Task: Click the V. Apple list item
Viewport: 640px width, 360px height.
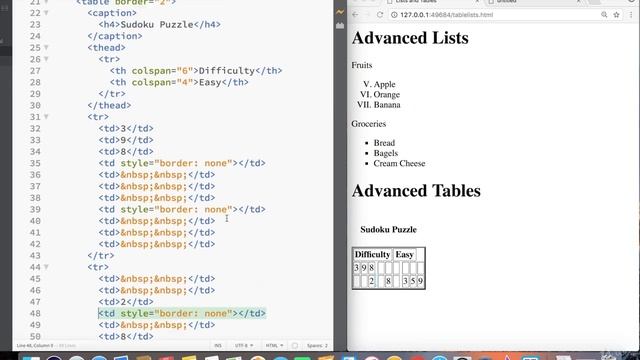Action: [379, 84]
